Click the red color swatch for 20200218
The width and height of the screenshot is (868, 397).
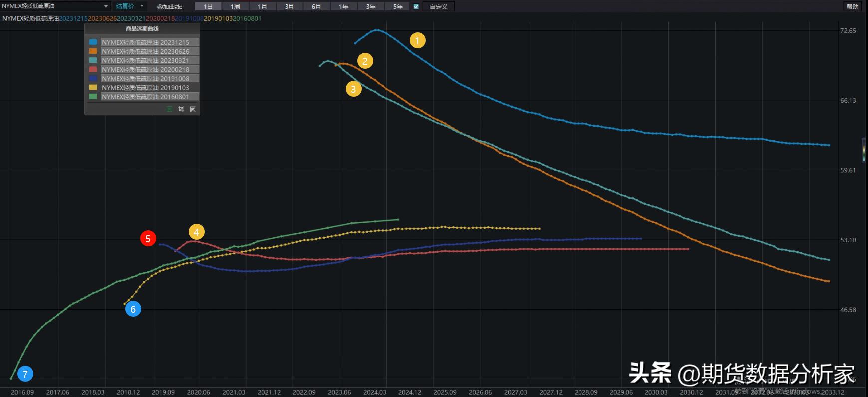pyautogui.click(x=93, y=69)
